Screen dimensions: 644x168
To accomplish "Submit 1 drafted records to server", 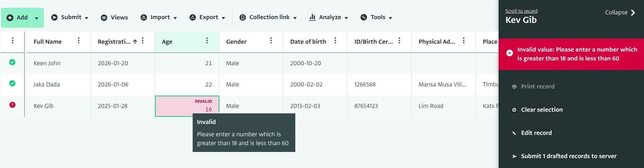I will pyautogui.click(x=564, y=156).
